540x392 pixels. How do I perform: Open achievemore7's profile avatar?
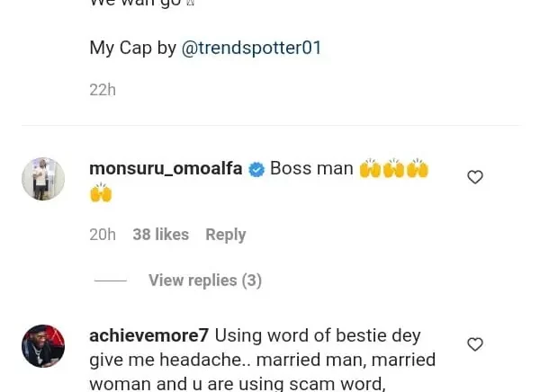point(43,346)
